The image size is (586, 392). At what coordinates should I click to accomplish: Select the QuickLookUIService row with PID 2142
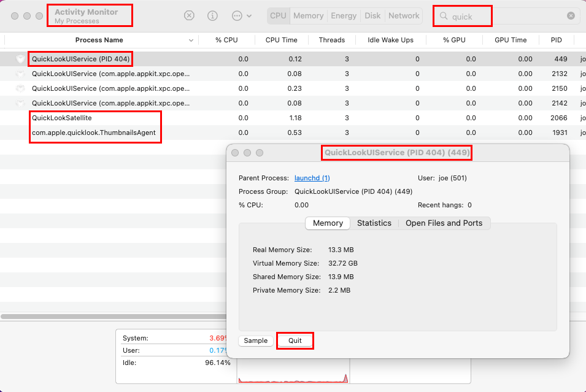[293, 103]
